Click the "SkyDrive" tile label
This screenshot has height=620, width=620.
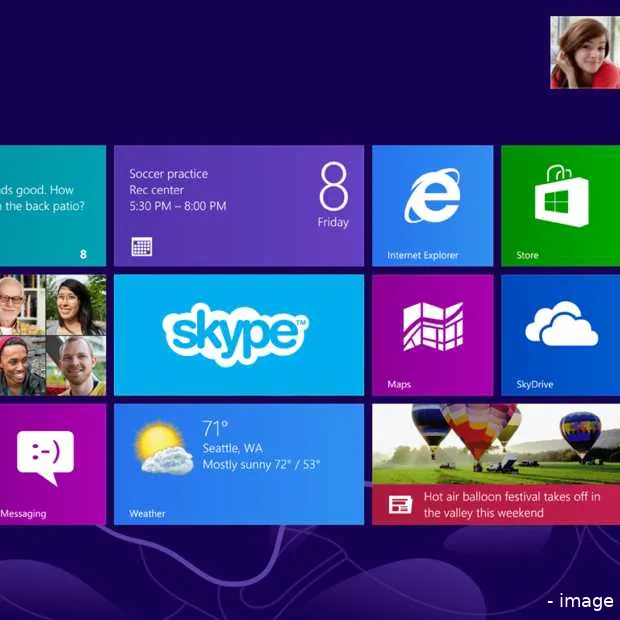tap(535, 384)
